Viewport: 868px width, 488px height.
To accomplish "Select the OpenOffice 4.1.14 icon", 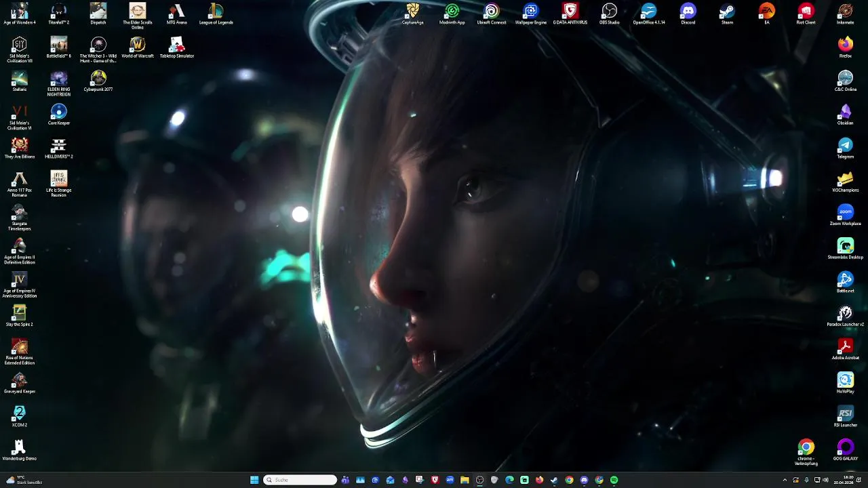I will coord(649,14).
